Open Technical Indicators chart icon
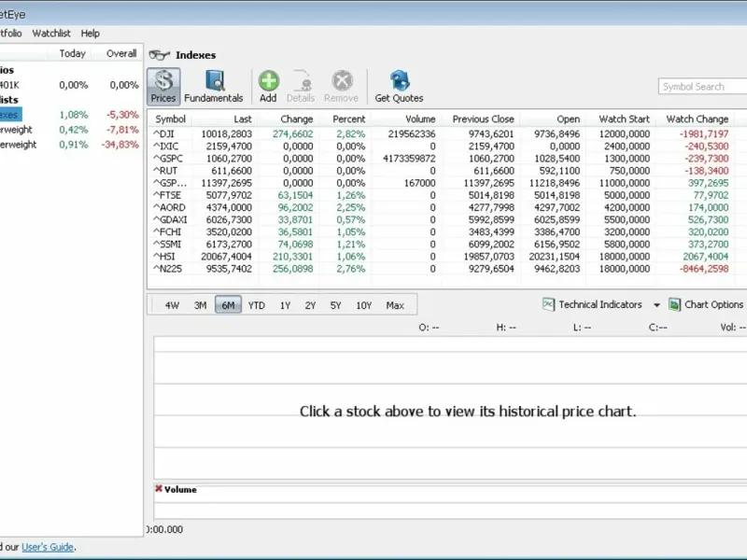Screen dimensions: 747x560 click(548, 305)
